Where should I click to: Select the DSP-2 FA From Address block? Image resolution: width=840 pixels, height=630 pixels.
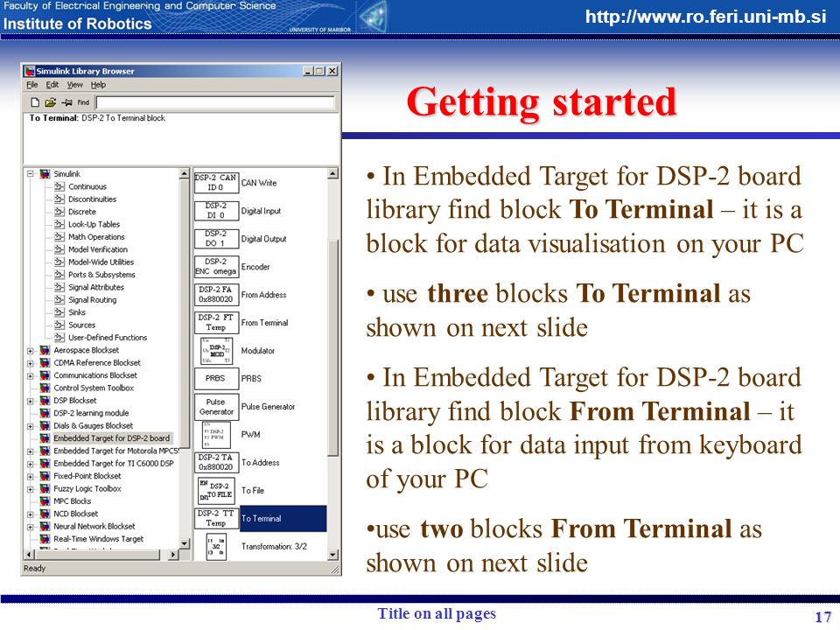click(x=216, y=294)
